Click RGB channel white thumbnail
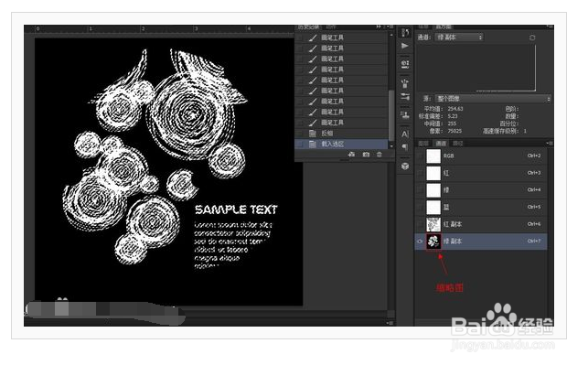 point(433,156)
